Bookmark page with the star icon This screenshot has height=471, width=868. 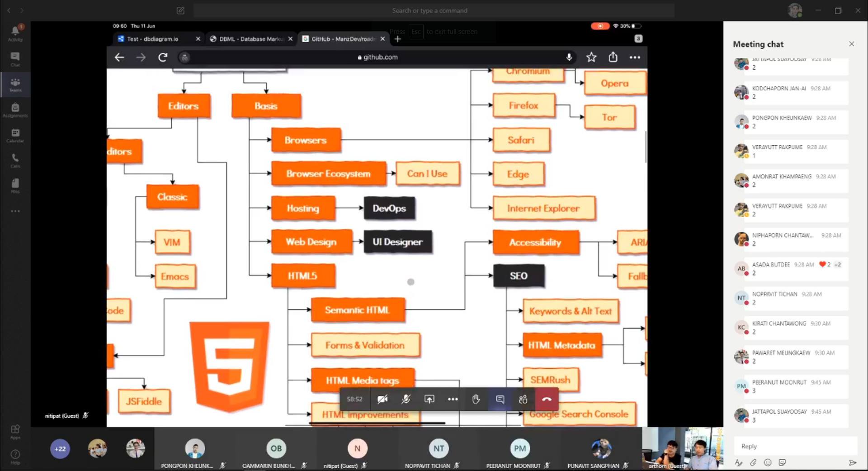(591, 57)
